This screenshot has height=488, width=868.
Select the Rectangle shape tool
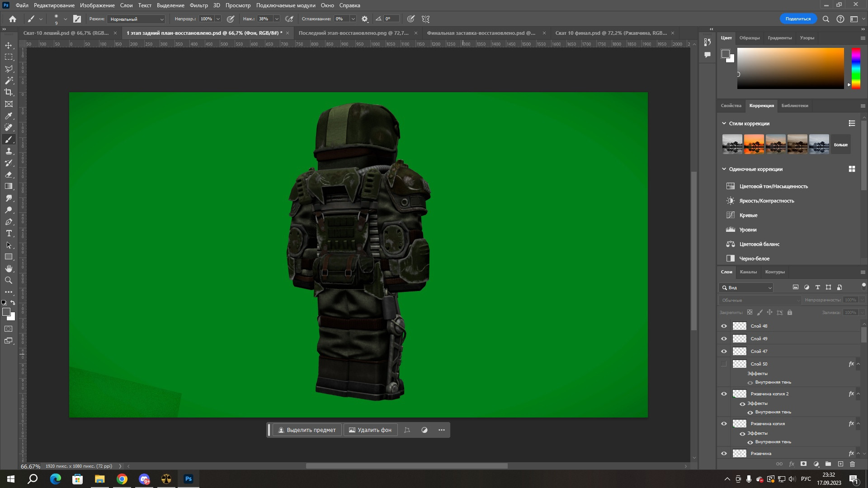9,257
